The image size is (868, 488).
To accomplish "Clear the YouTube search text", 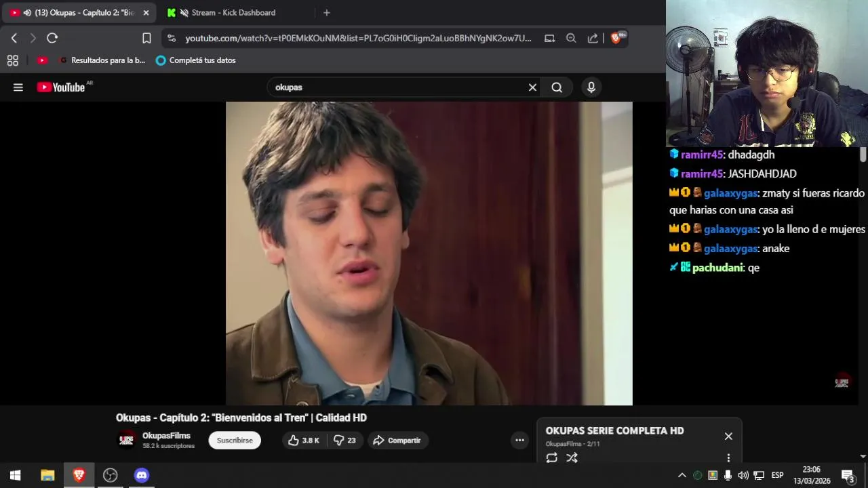I will click(x=532, y=87).
